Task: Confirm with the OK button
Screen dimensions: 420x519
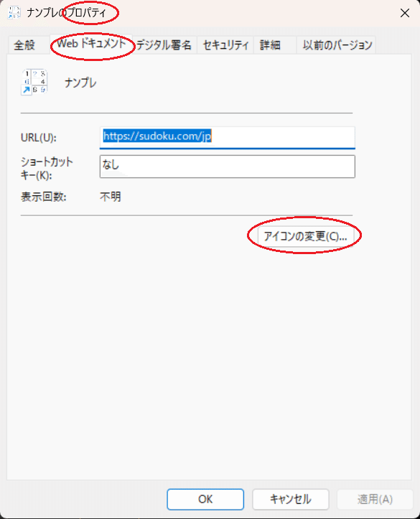Action: (205, 499)
